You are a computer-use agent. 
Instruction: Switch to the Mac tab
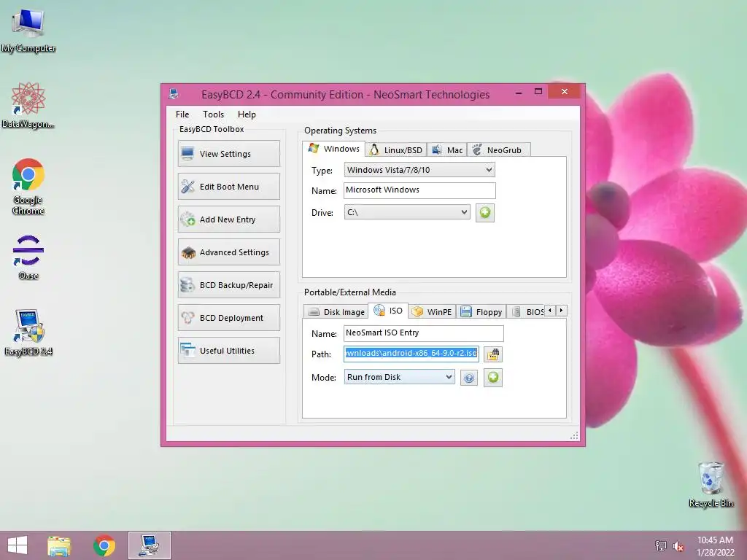pos(447,150)
